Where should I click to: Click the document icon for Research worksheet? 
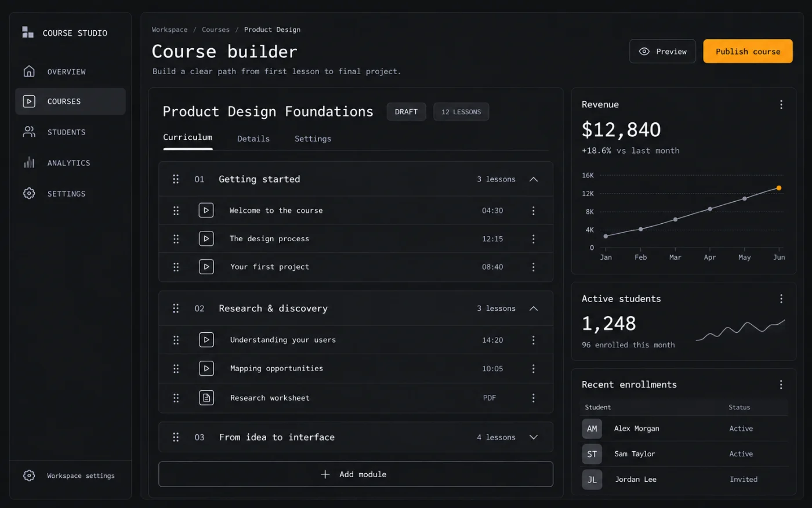[206, 398]
